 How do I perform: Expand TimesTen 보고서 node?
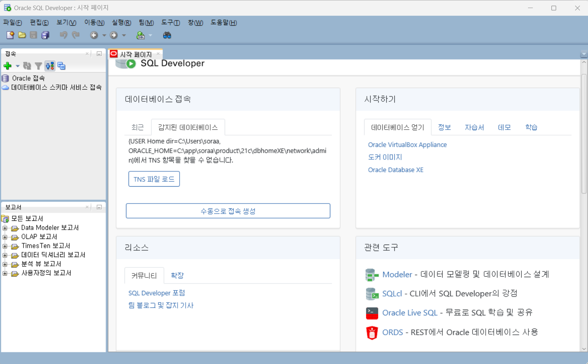tap(5, 246)
